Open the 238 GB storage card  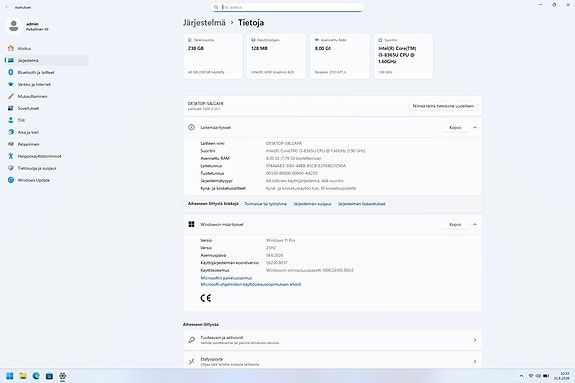tap(213, 56)
